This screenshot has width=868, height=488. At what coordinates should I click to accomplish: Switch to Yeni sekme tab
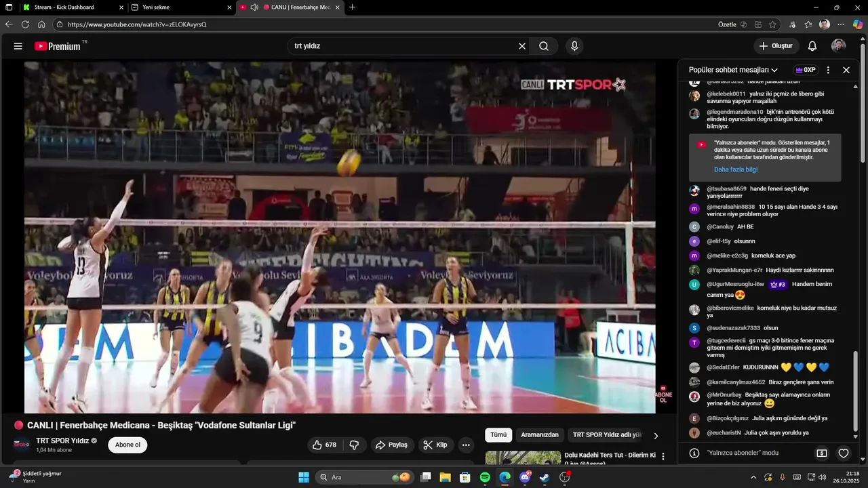(x=181, y=7)
